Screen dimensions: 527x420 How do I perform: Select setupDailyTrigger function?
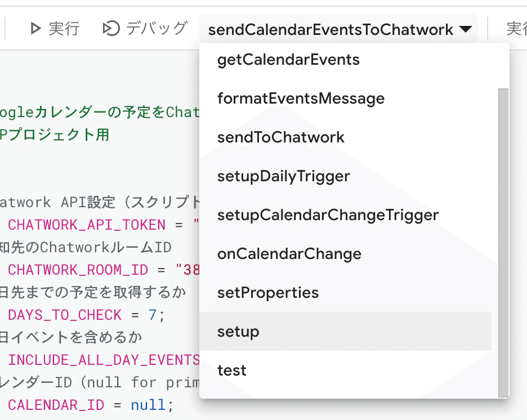[x=284, y=176]
